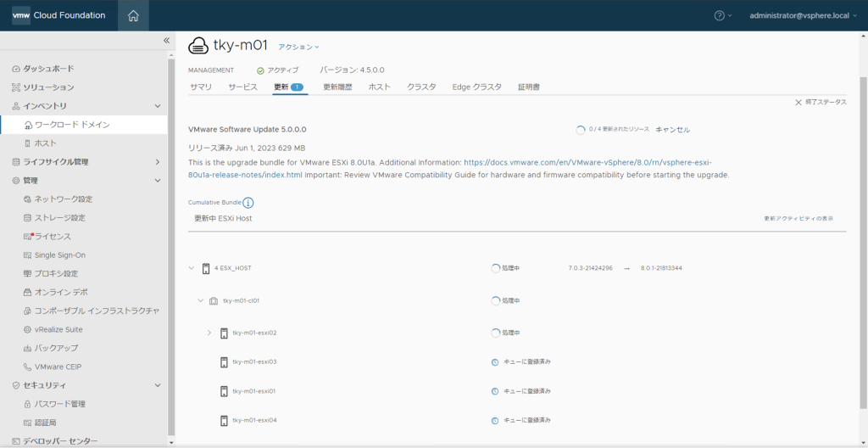Click the バックアップ icon
This screenshot has width=868, height=448.
(x=28, y=348)
